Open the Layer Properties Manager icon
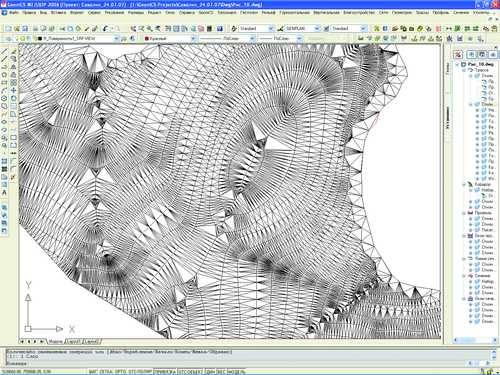The width and height of the screenshot is (500, 375). point(9,39)
